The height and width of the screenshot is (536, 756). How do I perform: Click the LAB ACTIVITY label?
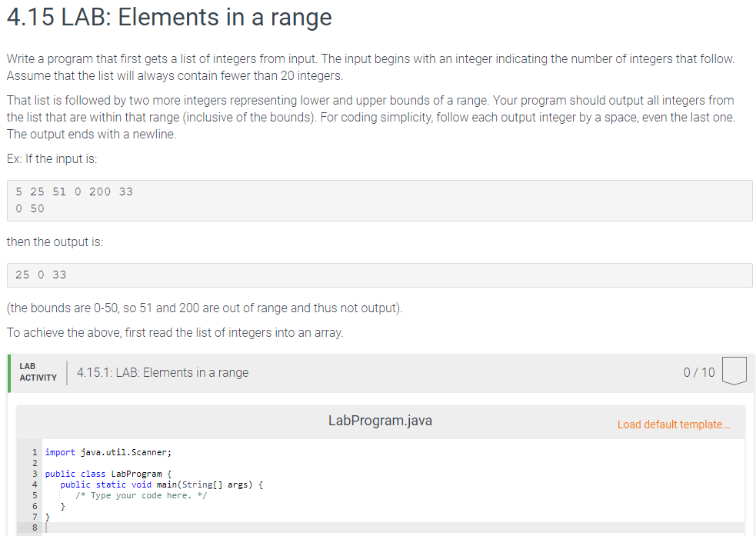click(x=38, y=372)
